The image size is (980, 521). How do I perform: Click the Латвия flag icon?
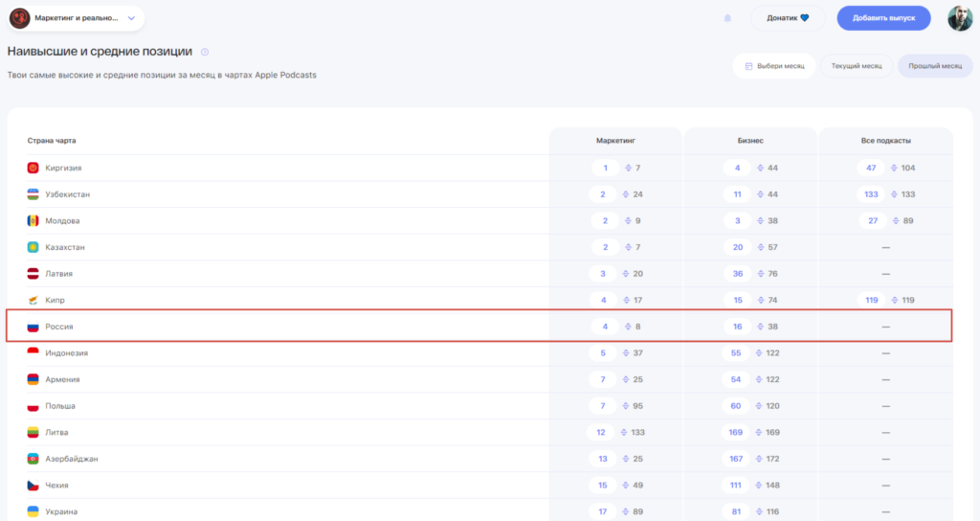click(33, 273)
